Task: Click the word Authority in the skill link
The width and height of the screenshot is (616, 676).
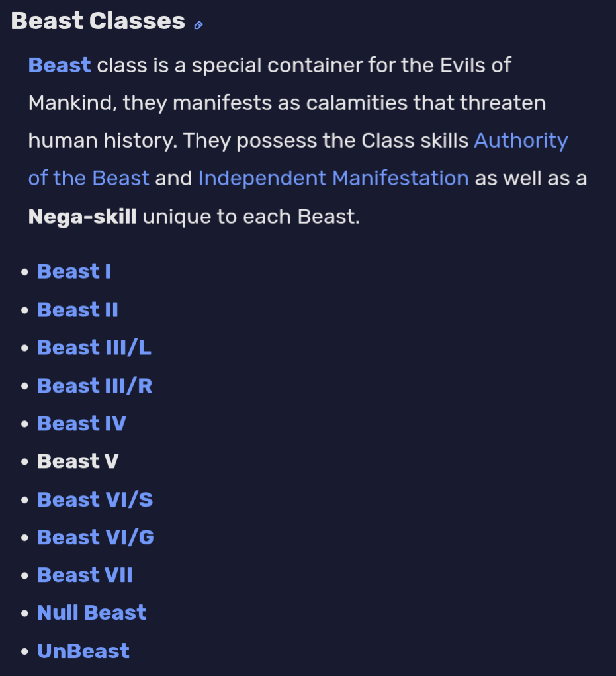Action: 521,141
